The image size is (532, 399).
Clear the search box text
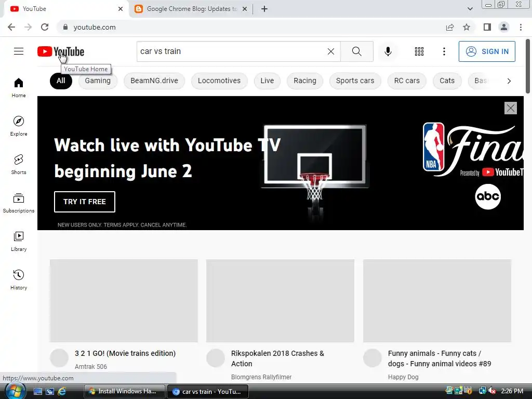(331, 51)
